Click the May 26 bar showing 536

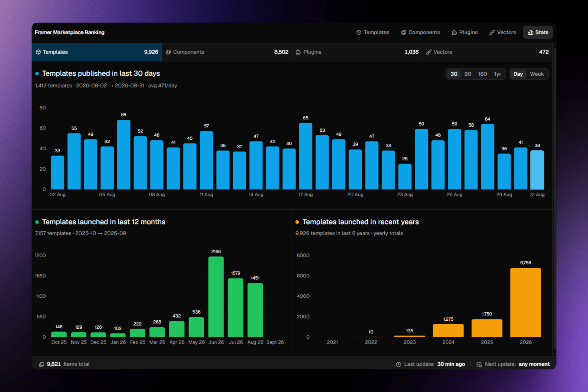click(x=196, y=327)
